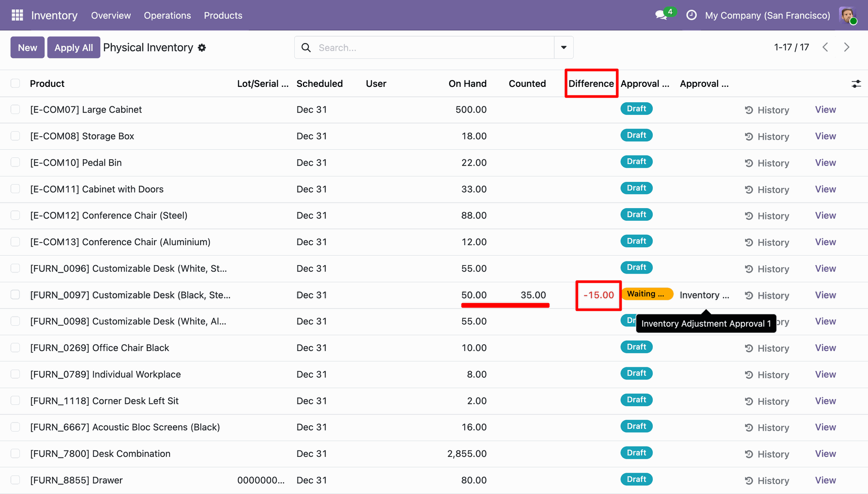Click the Drawer lot number 0000000...
The image size is (868, 494).
point(261,480)
